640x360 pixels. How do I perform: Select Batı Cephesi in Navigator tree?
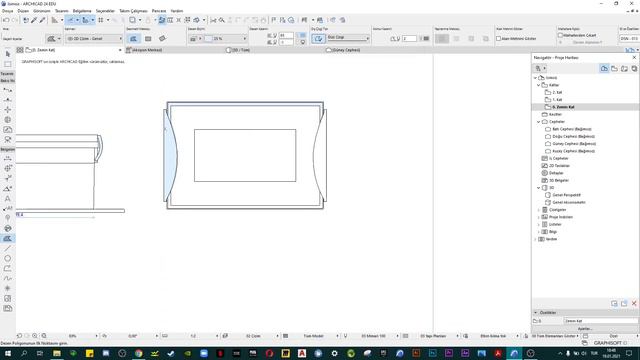pos(571,129)
